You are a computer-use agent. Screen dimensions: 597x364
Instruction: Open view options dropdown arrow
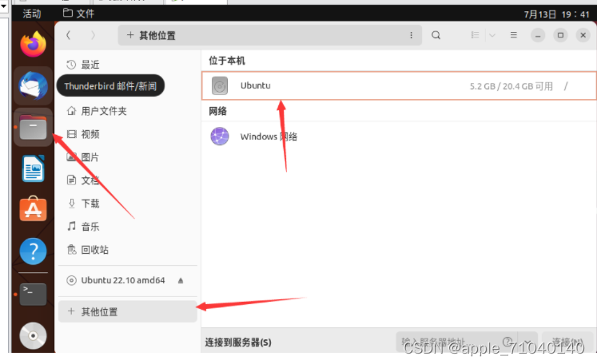tap(492, 35)
